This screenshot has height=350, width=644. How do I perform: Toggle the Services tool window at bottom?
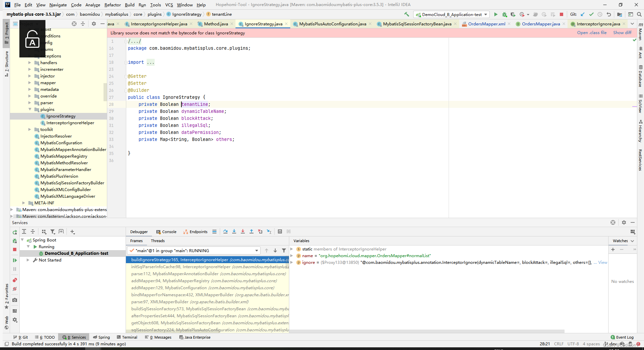pyautogui.click(x=74, y=337)
